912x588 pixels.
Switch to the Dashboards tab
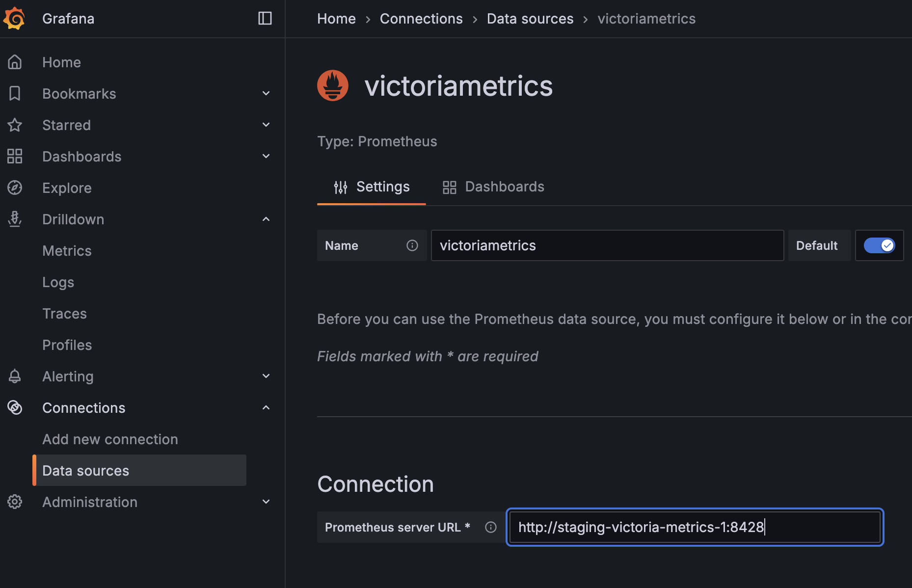(x=494, y=187)
